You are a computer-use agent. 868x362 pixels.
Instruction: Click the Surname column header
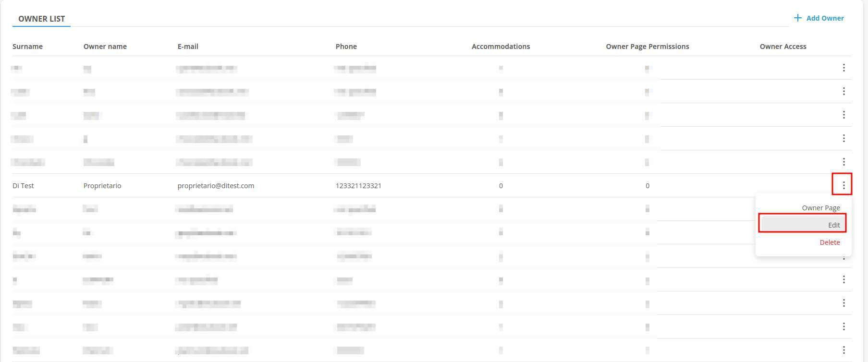click(x=27, y=47)
